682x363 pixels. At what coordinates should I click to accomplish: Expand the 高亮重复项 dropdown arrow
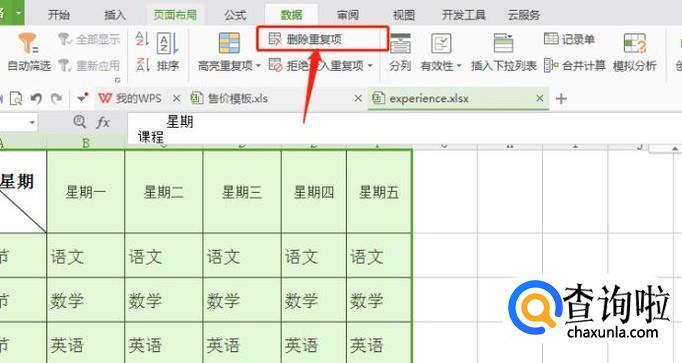pyautogui.click(x=258, y=66)
